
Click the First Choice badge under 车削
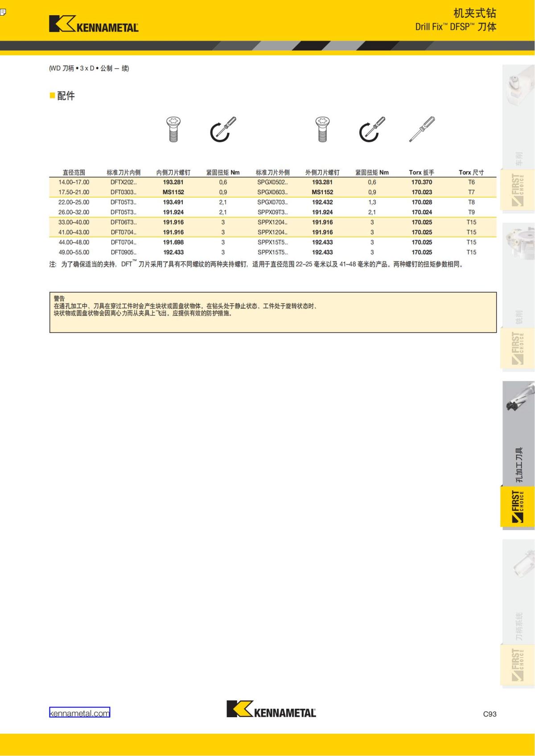pyautogui.click(x=518, y=190)
